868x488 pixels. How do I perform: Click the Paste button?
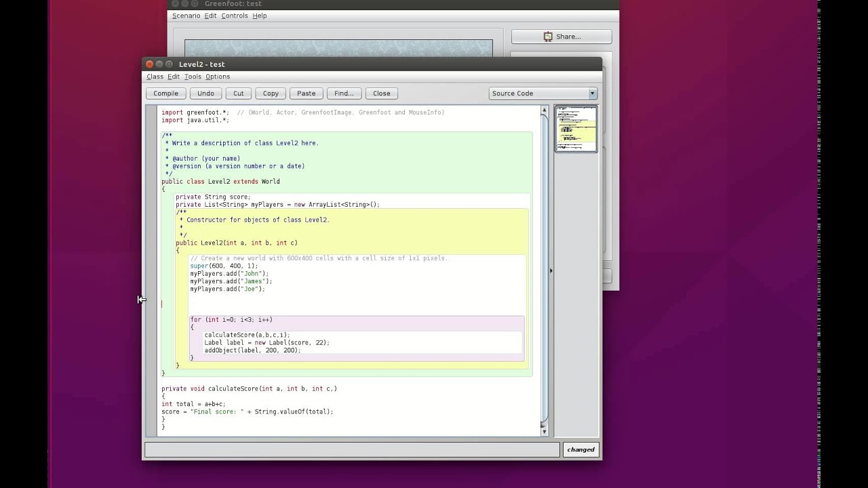click(x=306, y=94)
